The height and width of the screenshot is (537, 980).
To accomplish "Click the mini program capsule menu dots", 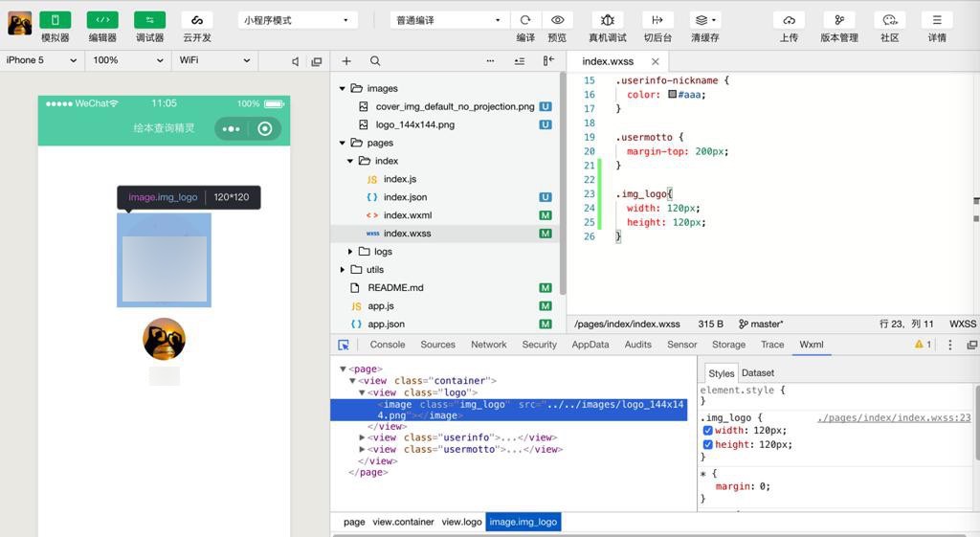I will click(x=231, y=129).
